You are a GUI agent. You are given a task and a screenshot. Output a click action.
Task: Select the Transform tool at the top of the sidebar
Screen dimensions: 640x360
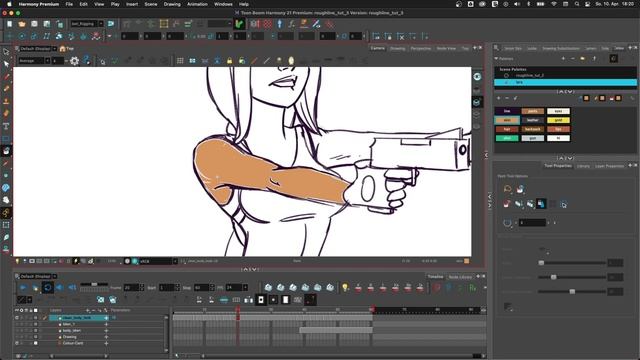pyautogui.click(x=6, y=52)
